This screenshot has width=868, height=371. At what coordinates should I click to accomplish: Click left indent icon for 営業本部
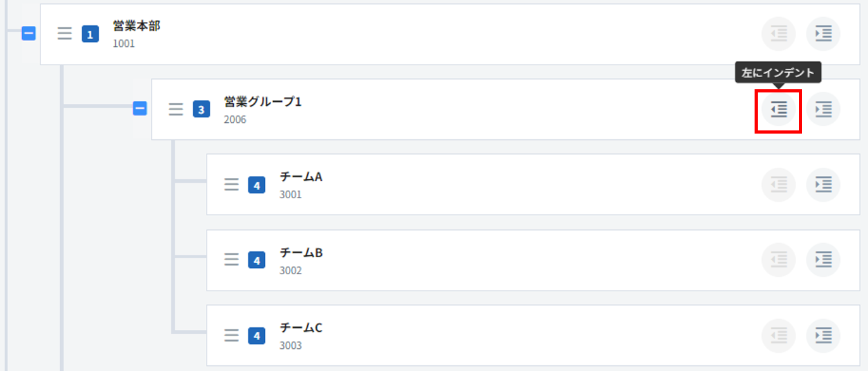pyautogui.click(x=779, y=34)
